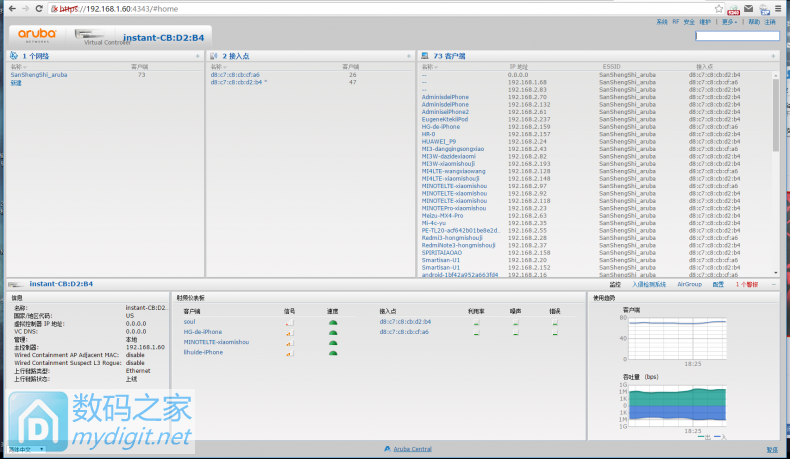Open the 入侵检测系统 tab
790x459 pixels.
pos(652,285)
